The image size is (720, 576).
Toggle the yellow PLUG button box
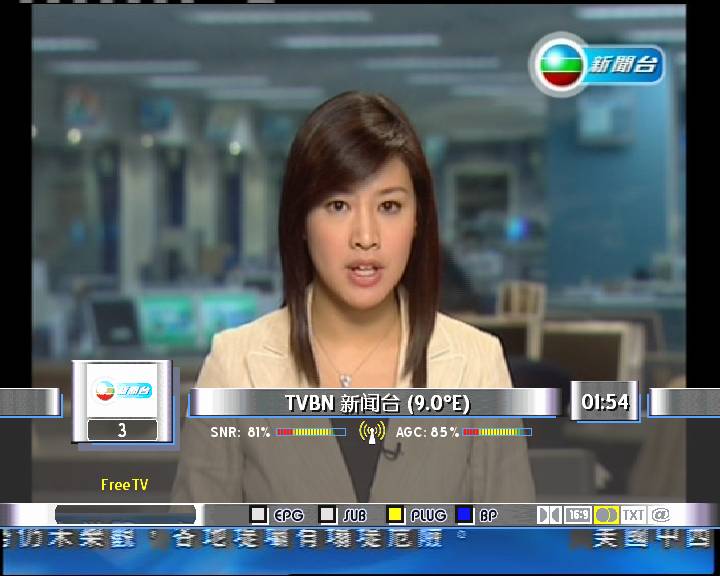coord(396,515)
